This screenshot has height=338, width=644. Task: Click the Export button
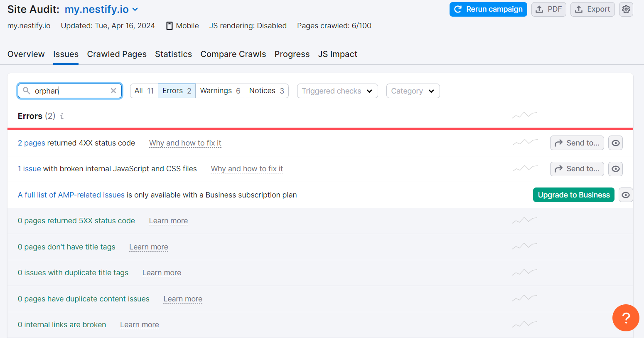click(592, 9)
